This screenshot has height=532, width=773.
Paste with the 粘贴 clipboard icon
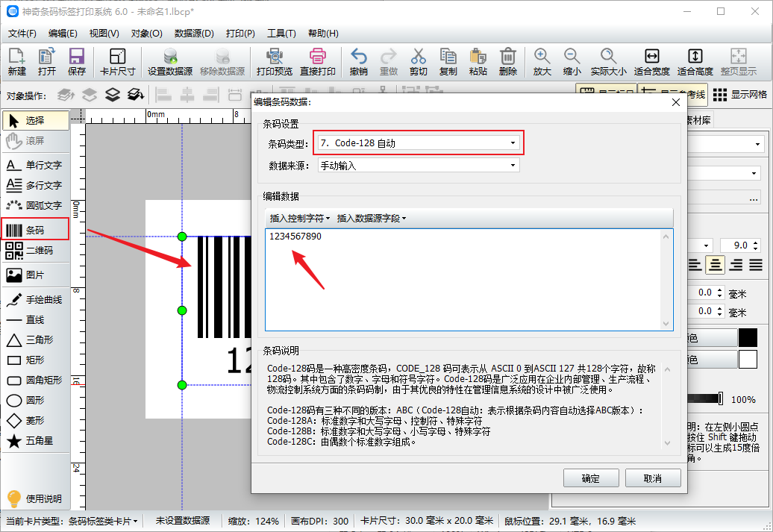[478, 62]
